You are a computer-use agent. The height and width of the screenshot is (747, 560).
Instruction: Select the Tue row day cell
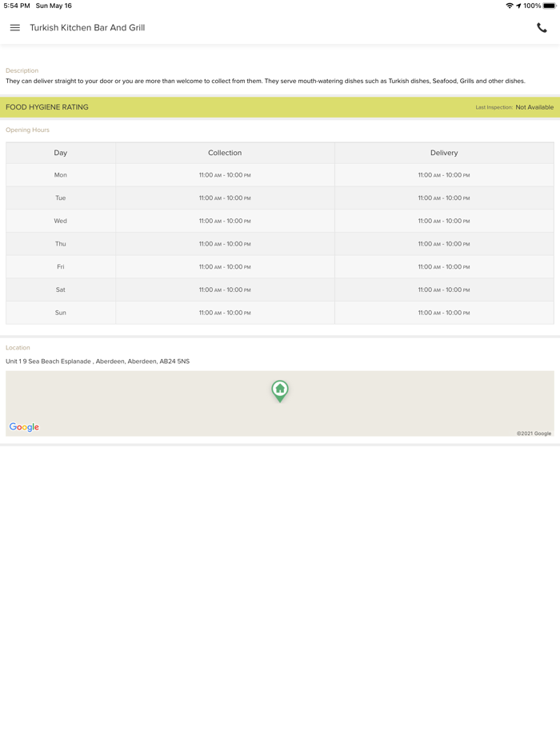point(61,198)
